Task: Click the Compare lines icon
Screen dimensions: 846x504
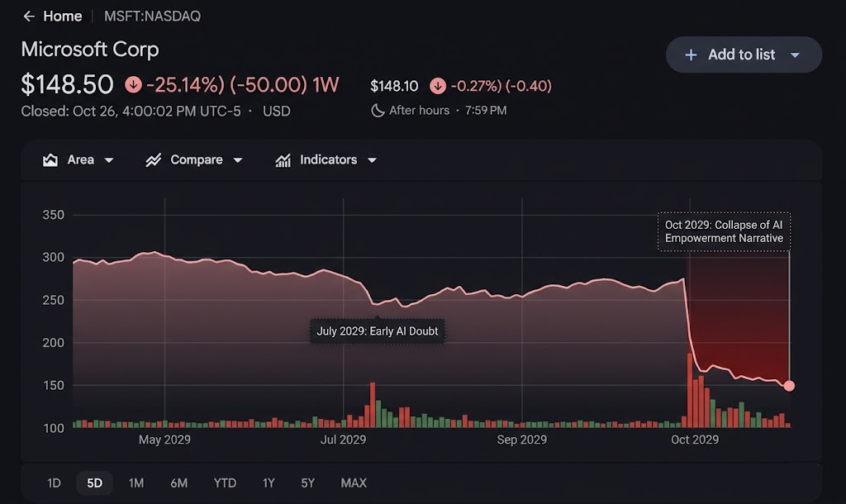Action: pyautogui.click(x=153, y=160)
